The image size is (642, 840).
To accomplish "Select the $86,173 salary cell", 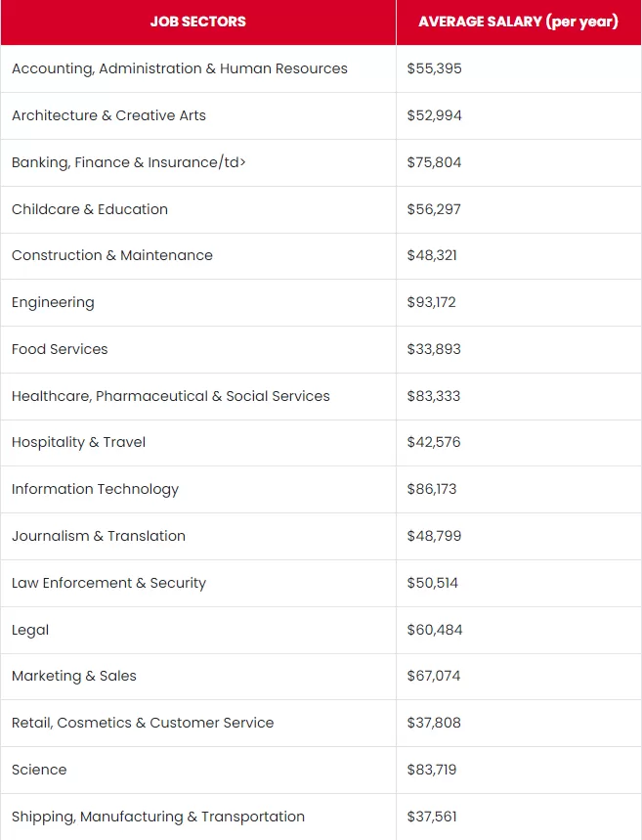I will pos(518,489).
